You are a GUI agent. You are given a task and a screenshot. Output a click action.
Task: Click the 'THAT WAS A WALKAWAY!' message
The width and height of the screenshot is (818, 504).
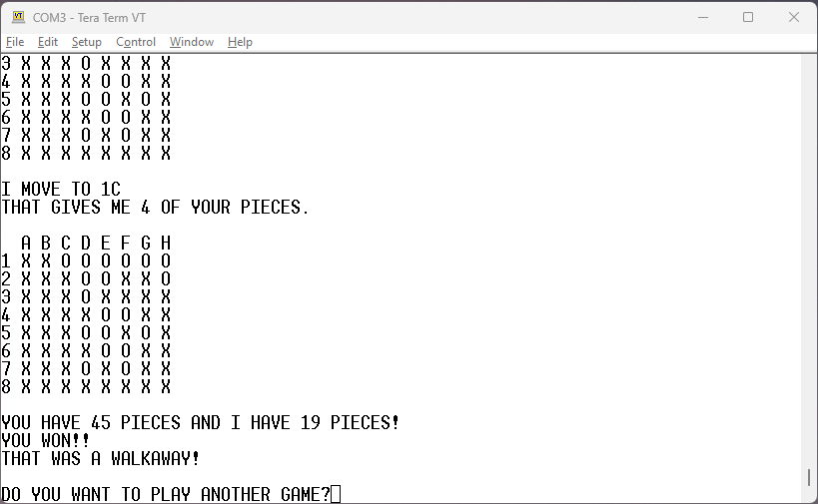(101, 458)
